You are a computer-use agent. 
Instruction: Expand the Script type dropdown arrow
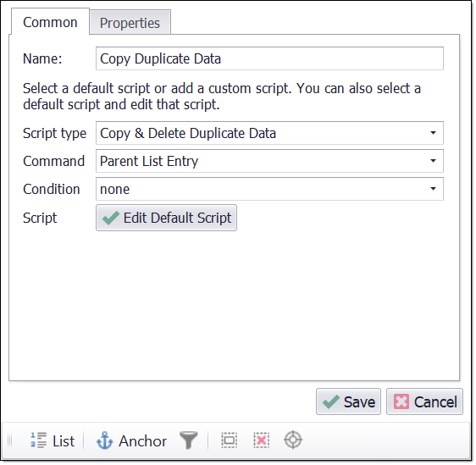click(434, 134)
